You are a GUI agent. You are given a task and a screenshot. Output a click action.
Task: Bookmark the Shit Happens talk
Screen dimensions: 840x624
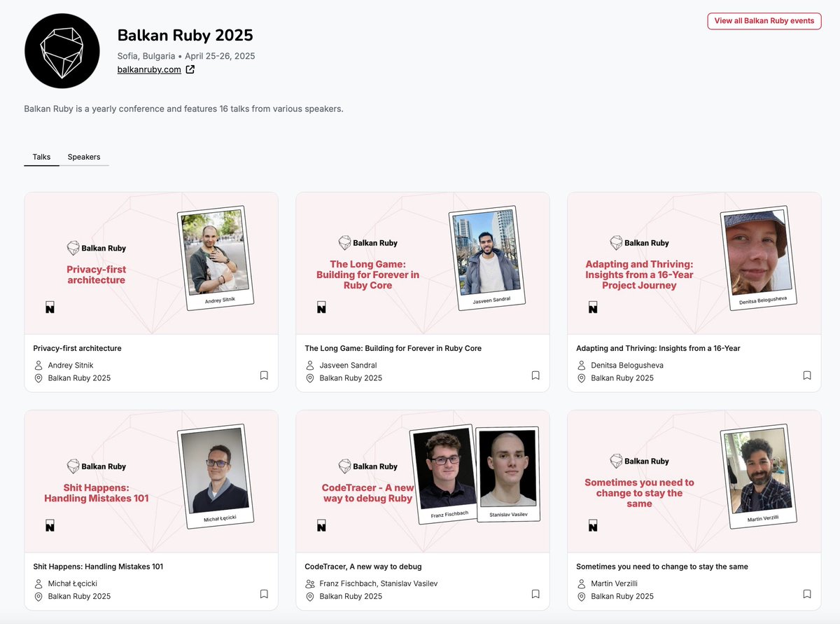click(x=264, y=594)
